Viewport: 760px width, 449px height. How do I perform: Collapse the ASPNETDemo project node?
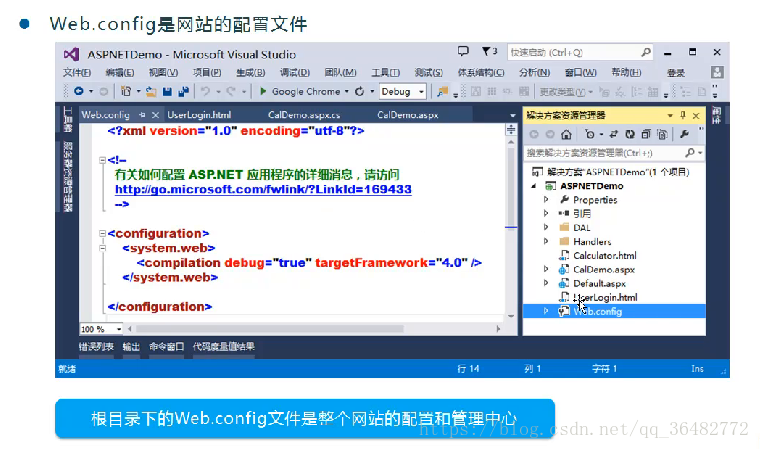(534, 186)
